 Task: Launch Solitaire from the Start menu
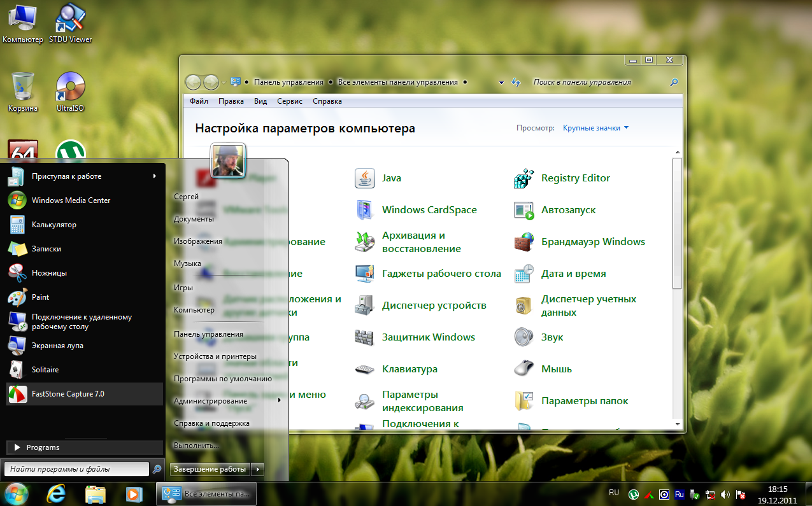[84, 370]
